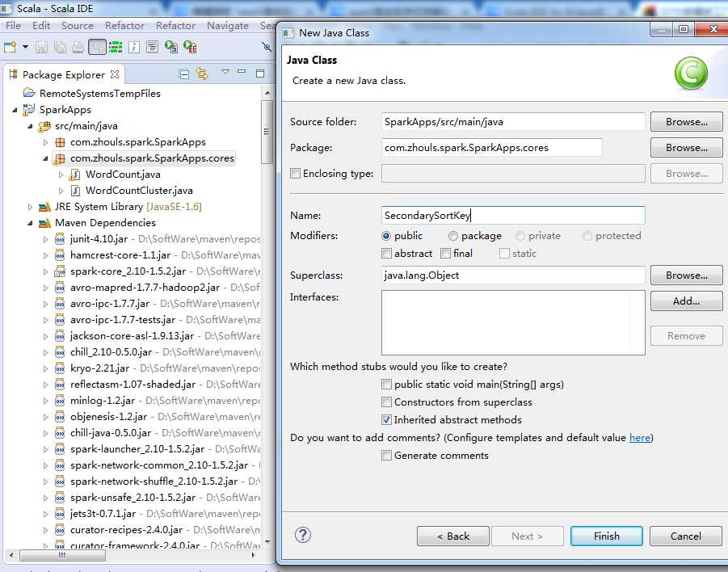Screen dimensions: 728x572
Task: Open the New wizard toolbar icon
Action: (x=9, y=47)
